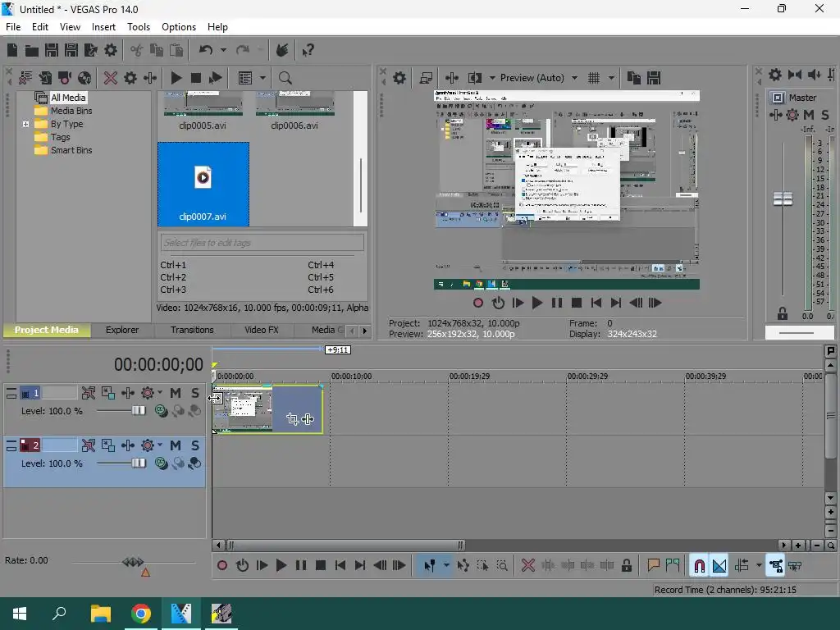Image resolution: width=840 pixels, height=630 pixels.
Task: Click the undo arrow
Action: point(206,50)
